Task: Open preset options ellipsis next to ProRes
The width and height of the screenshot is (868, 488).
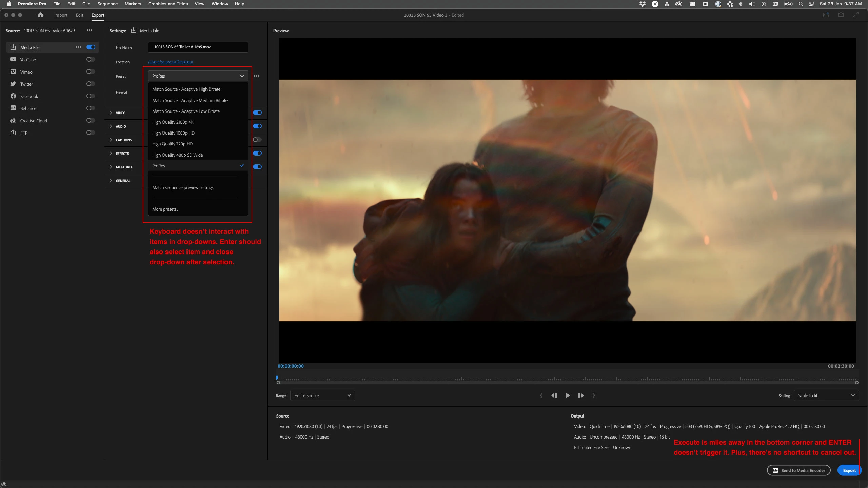Action: [x=256, y=76]
